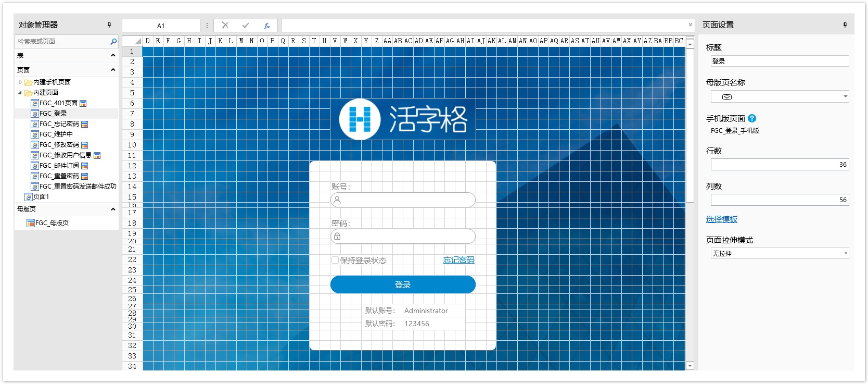Click master page icon beside FGC_修改密码

(85, 145)
